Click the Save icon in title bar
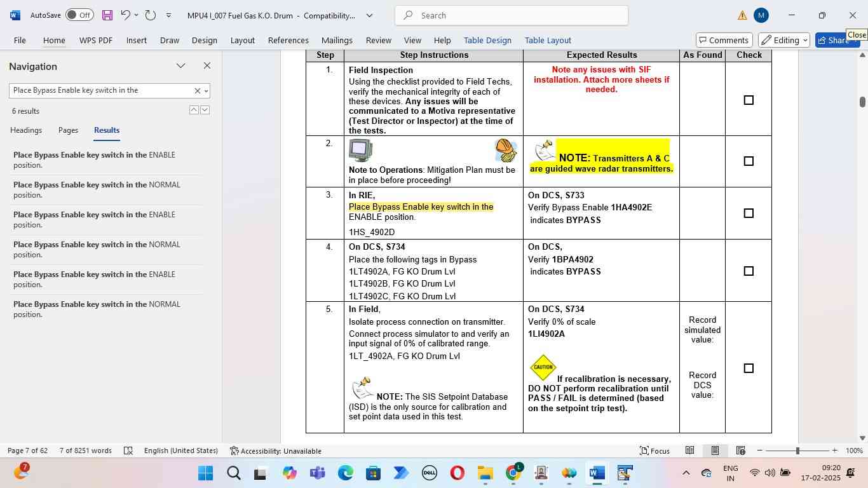868x488 pixels. [107, 15]
